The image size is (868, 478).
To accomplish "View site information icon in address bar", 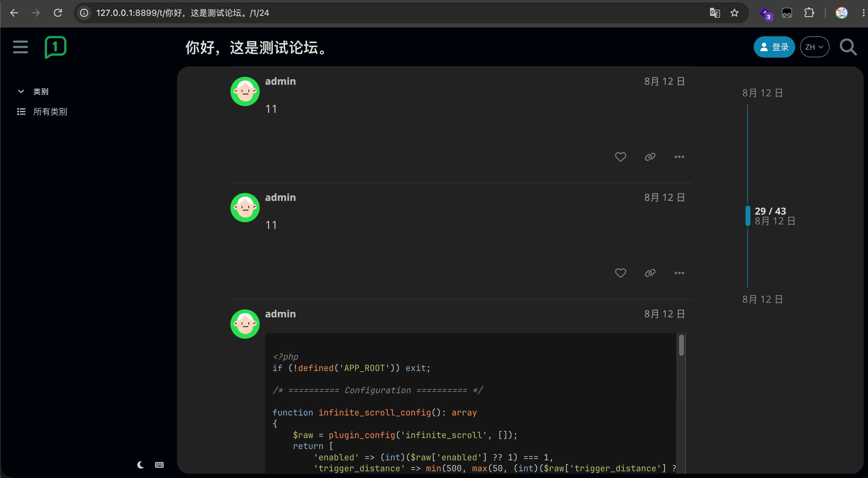I will (x=84, y=13).
